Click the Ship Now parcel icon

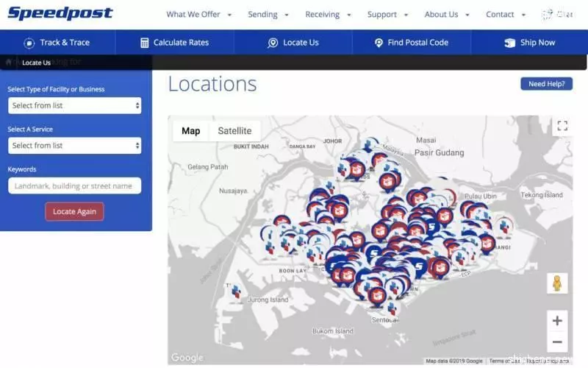click(509, 43)
